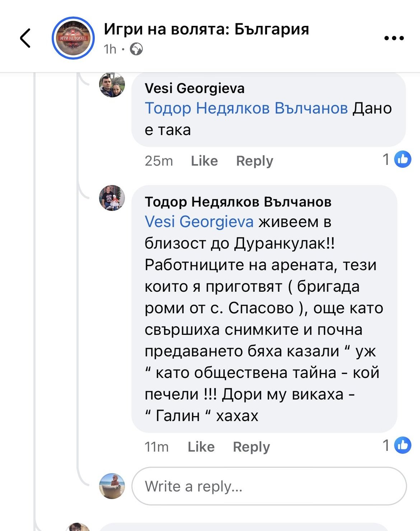Open the three-dot options menu
The width and height of the screenshot is (420, 531).
(394, 38)
